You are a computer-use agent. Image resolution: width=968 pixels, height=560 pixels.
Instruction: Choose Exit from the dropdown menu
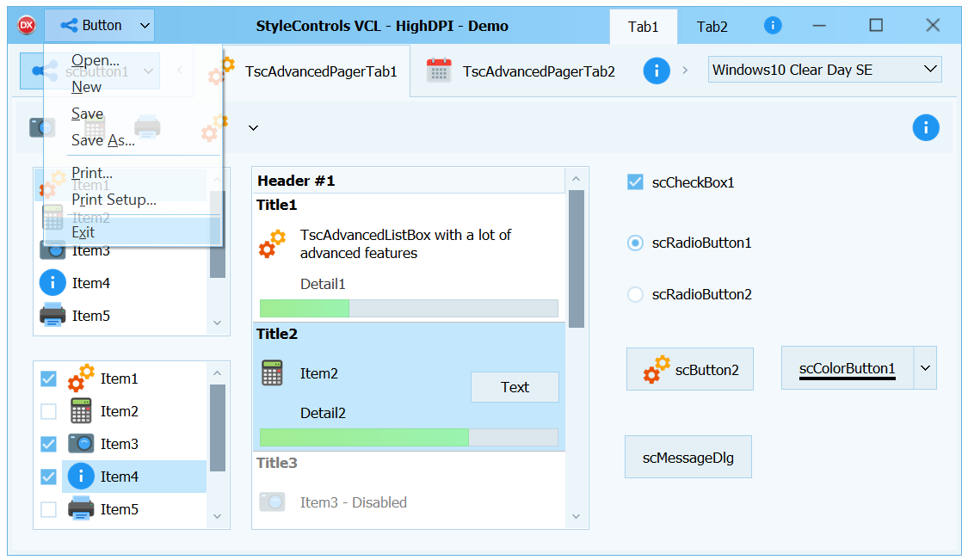coord(133,232)
